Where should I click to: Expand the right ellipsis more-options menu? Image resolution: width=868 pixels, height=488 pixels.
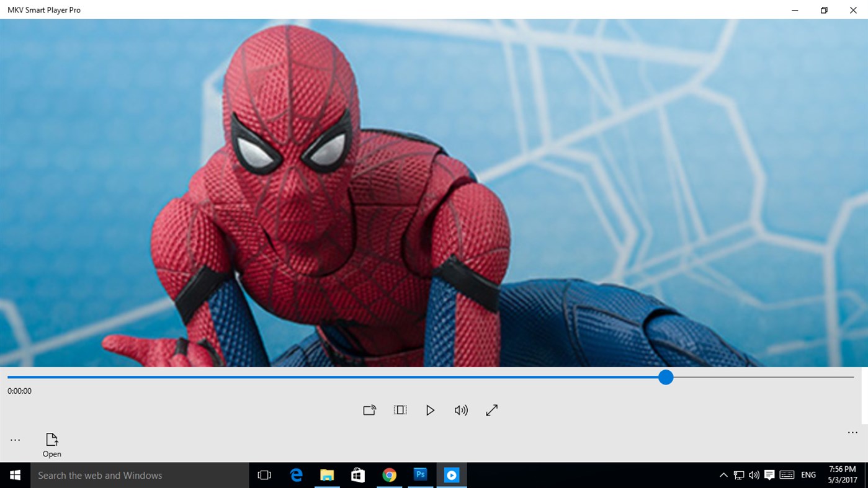click(x=851, y=432)
